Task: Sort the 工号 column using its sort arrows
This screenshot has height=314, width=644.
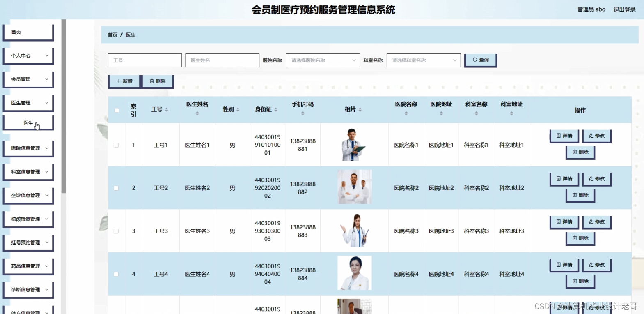Action: tap(167, 110)
